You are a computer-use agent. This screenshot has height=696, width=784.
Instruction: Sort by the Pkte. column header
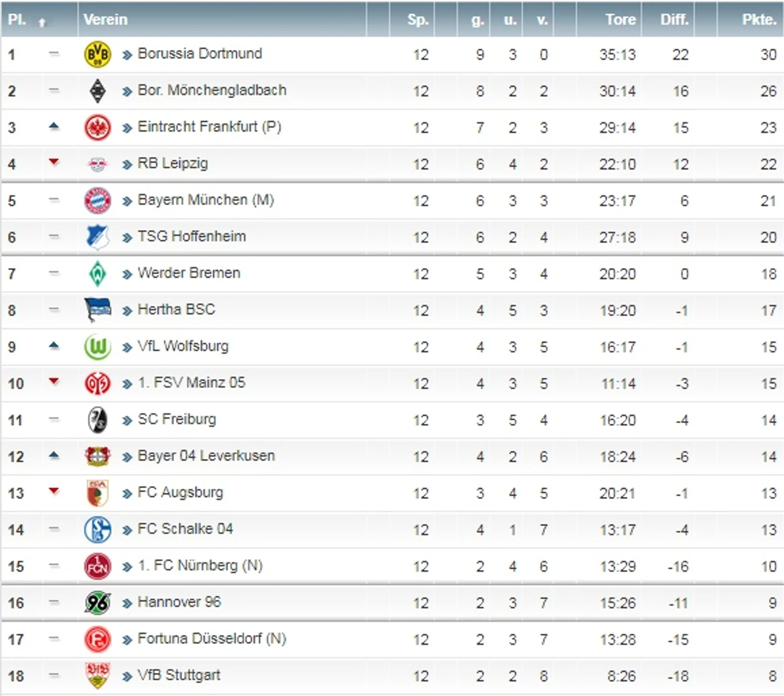[x=759, y=19]
